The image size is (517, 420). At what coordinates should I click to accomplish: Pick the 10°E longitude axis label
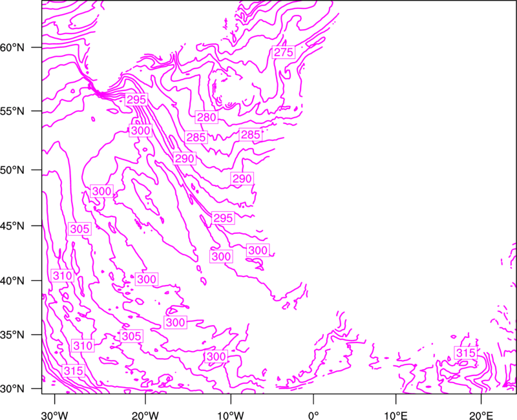[x=396, y=415]
